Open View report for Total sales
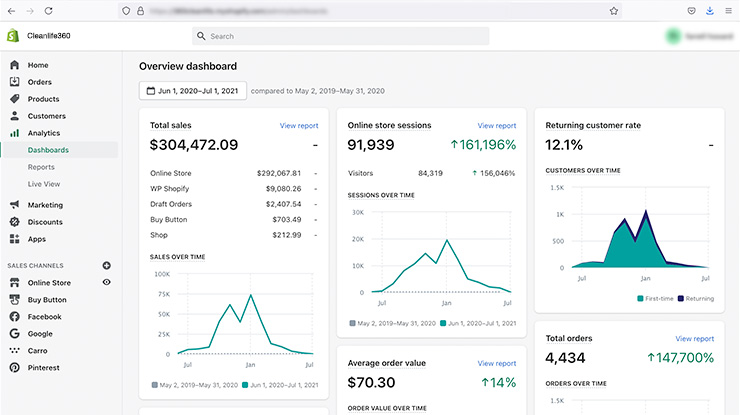Screen dimensions: 740x415 point(299,126)
